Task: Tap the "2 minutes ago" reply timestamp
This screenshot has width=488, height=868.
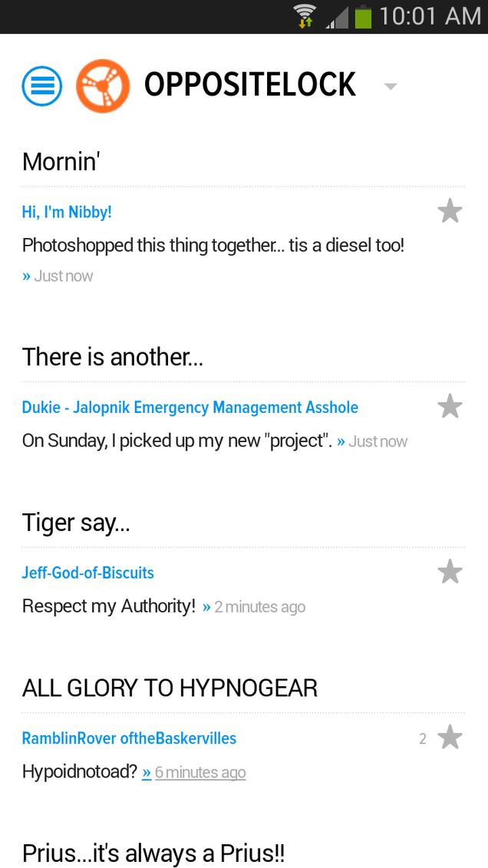Action: (259, 607)
